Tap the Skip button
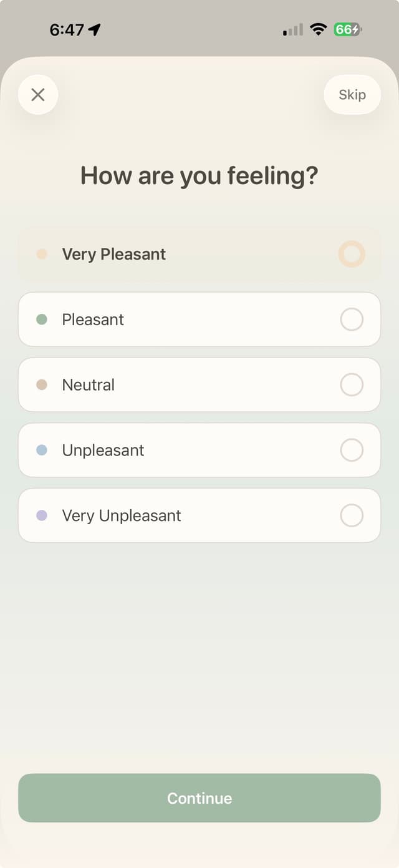399x868 pixels. 352,94
